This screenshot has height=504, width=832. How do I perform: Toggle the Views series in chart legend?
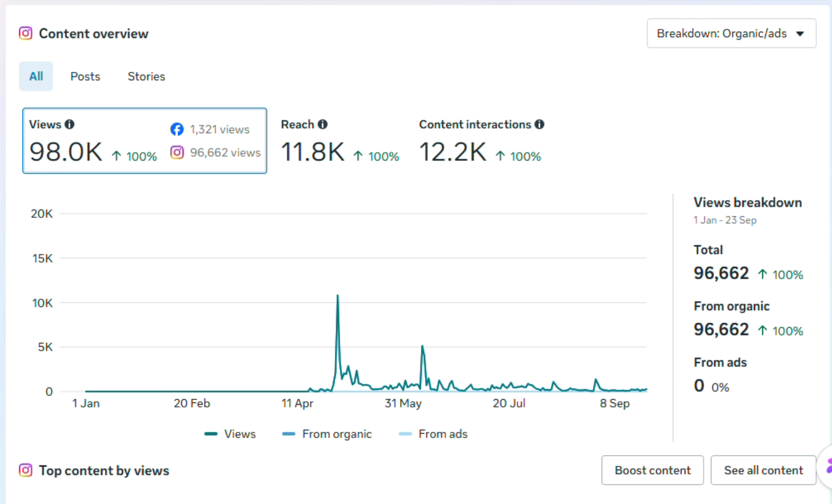click(x=230, y=434)
